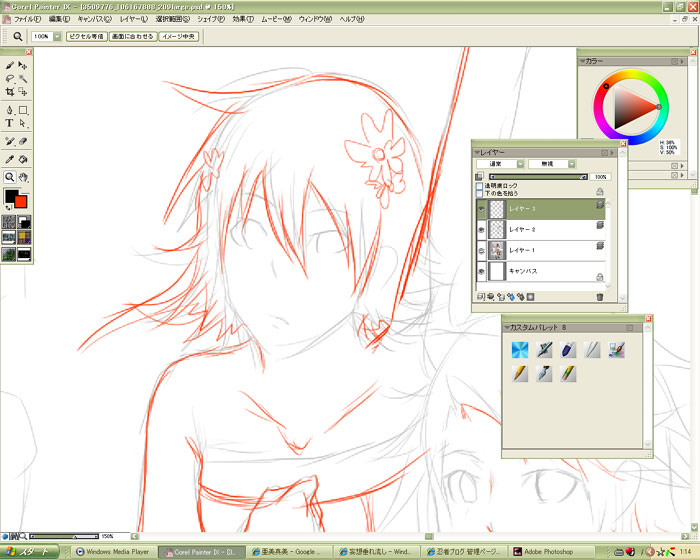Select the Layer Adjuster tool

coord(23,66)
